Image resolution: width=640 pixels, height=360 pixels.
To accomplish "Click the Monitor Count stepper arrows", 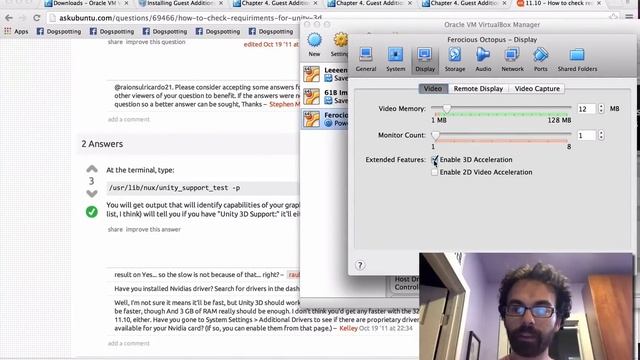I will [x=601, y=135].
